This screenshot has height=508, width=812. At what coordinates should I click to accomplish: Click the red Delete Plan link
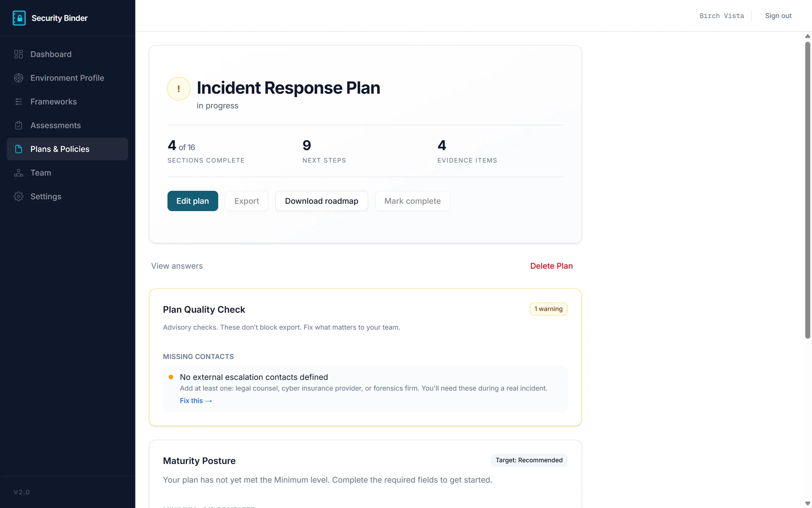[551, 266]
